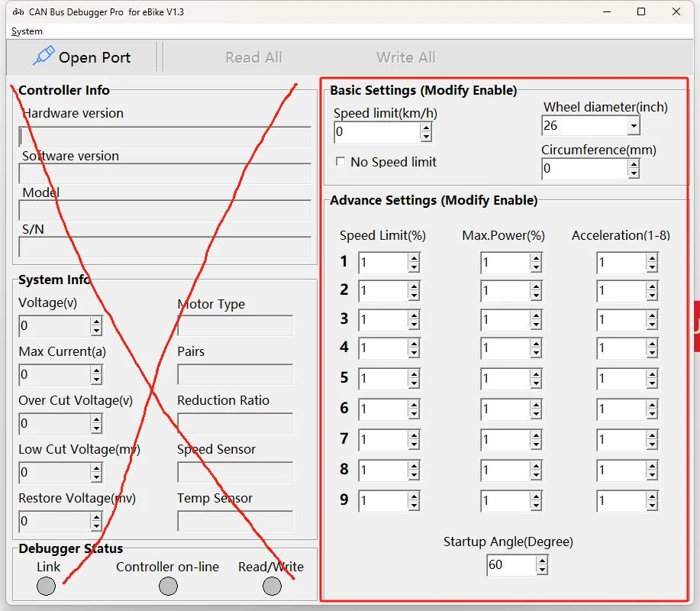
Task: Click the Speed limit(km/h) input field
Action: point(377,132)
